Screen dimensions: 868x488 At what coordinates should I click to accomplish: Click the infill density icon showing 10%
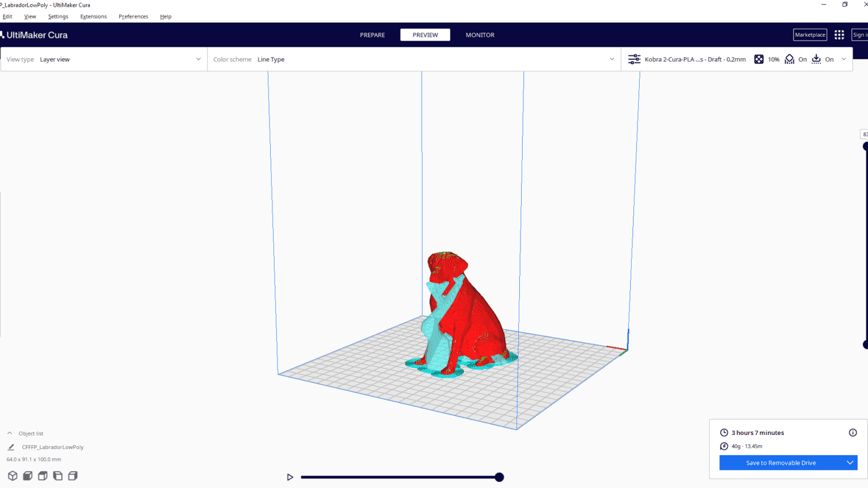[x=758, y=59]
